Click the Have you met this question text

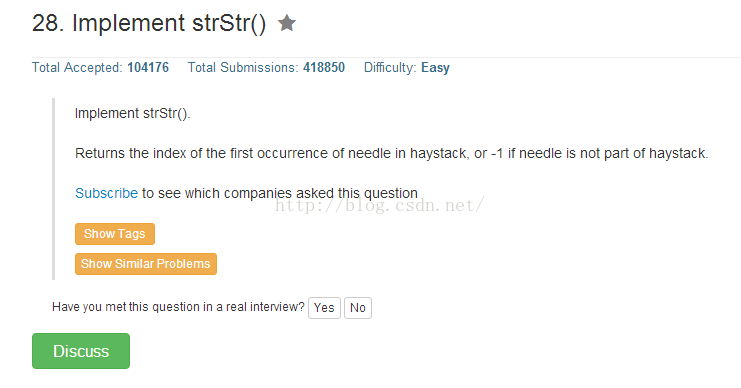pos(178,307)
